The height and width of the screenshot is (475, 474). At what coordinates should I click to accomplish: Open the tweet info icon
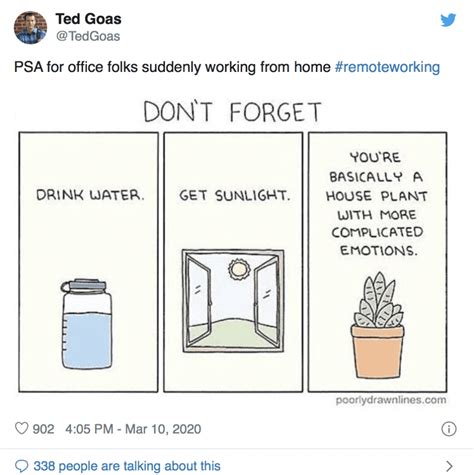pos(449,429)
